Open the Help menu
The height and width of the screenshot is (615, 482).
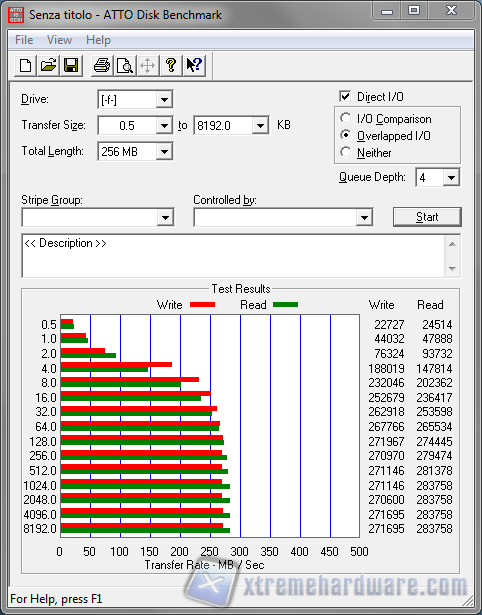98,40
